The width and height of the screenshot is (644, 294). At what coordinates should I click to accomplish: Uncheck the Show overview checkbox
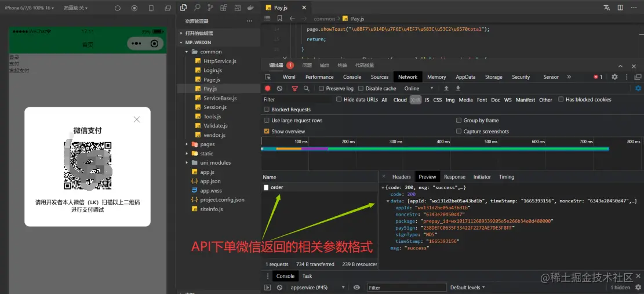pyautogui.click(x=267, y=132)
